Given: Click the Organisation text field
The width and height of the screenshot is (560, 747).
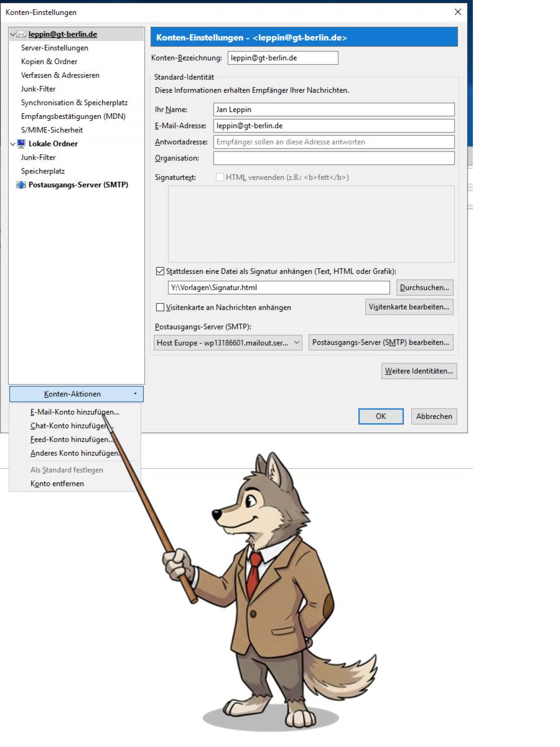Looking at the screenshot, I should point(334,158).
